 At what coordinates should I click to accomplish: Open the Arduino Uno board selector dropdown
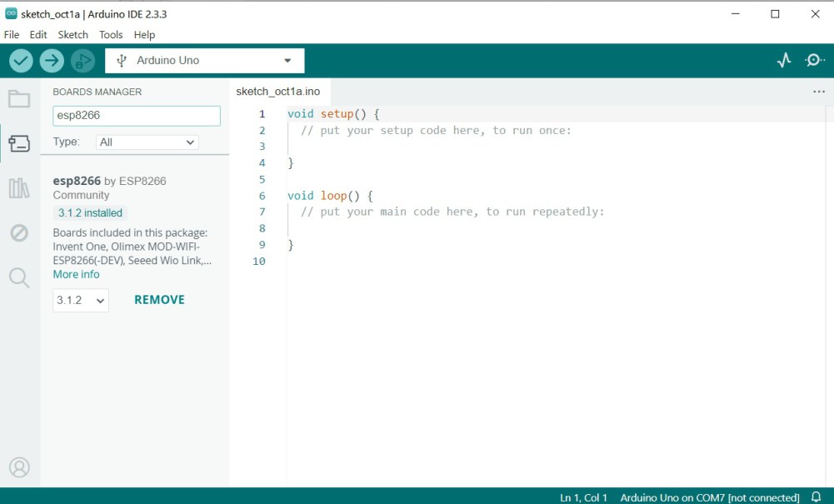tap(205, 61)
